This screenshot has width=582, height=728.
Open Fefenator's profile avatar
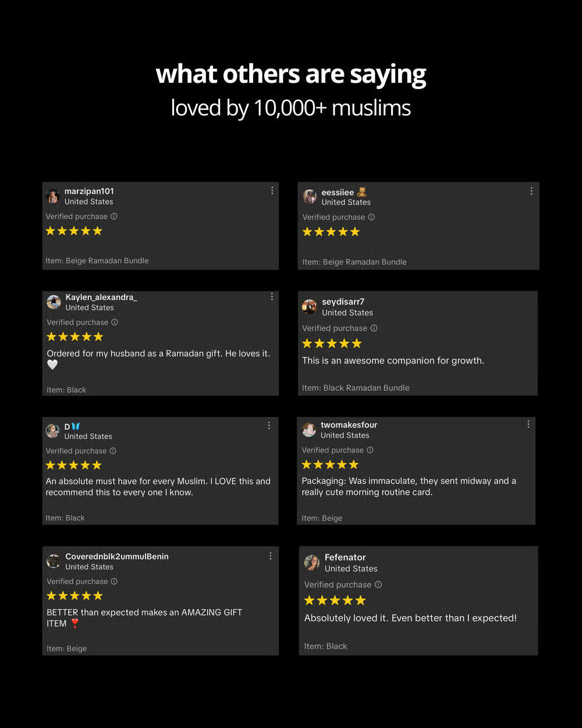pos(312,563)
